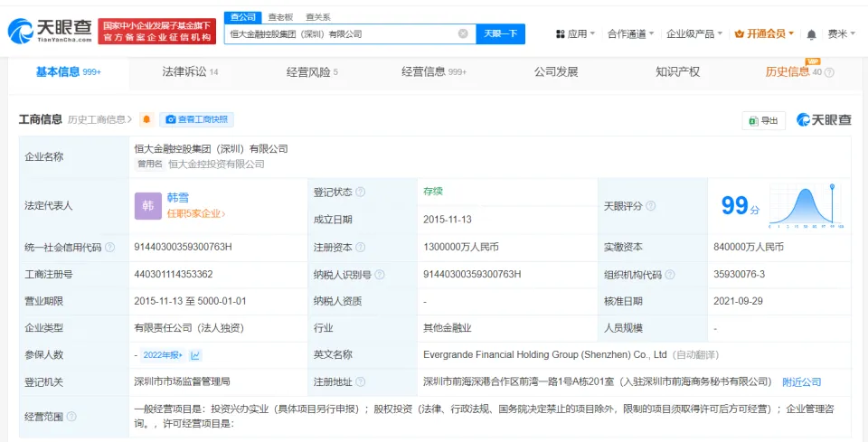
Task: Go to the 知识产权 tab
Action: click(677, 71)
